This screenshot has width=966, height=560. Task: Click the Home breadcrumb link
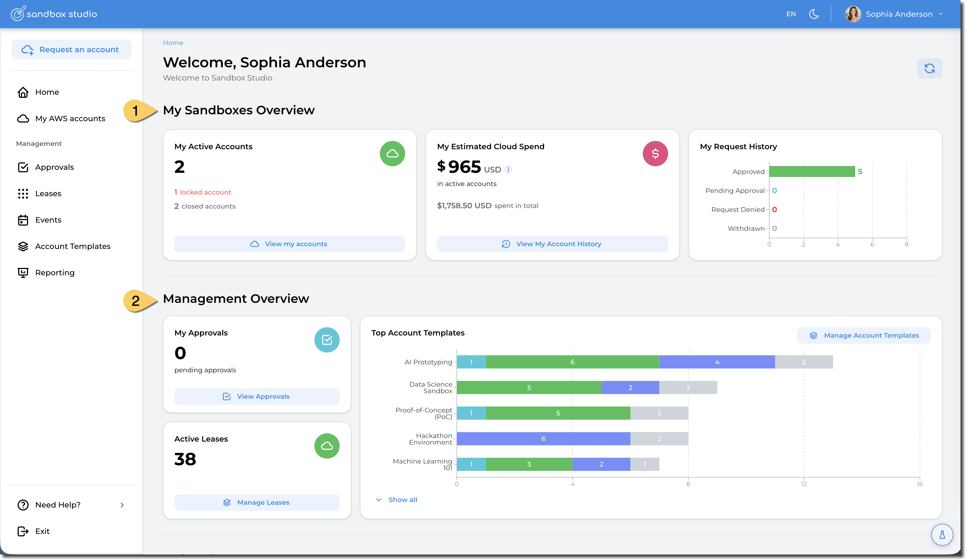pyautogui.click(x=173, y=43)
